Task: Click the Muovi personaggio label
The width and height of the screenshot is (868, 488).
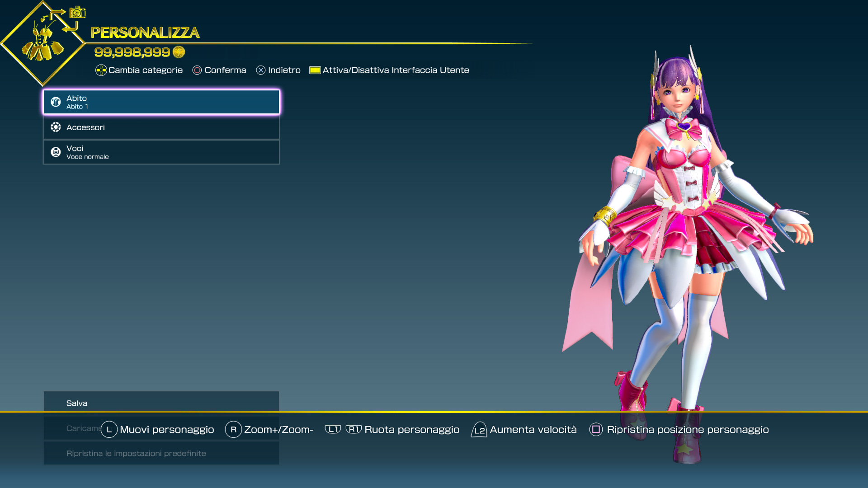Action: 167,430
